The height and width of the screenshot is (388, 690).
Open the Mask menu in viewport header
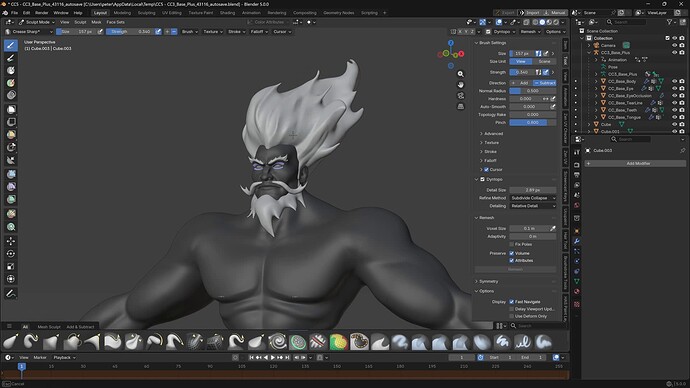(x=96, y=22)
